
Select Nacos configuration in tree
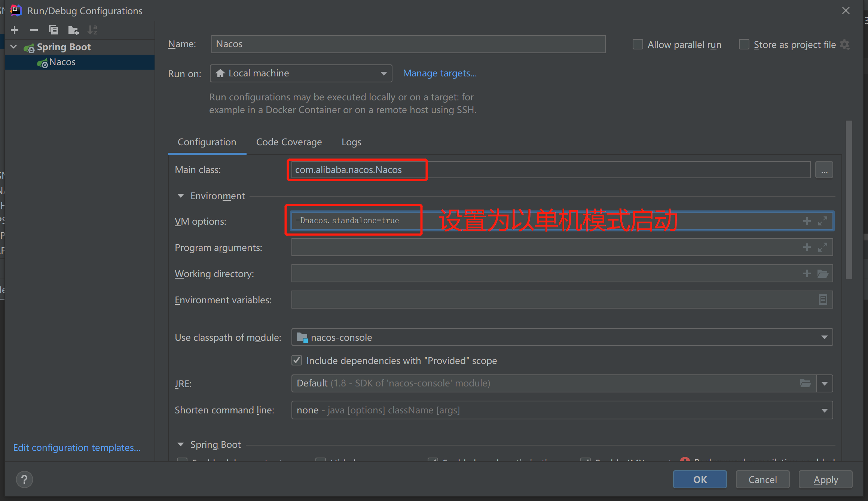tap(79, 62)
